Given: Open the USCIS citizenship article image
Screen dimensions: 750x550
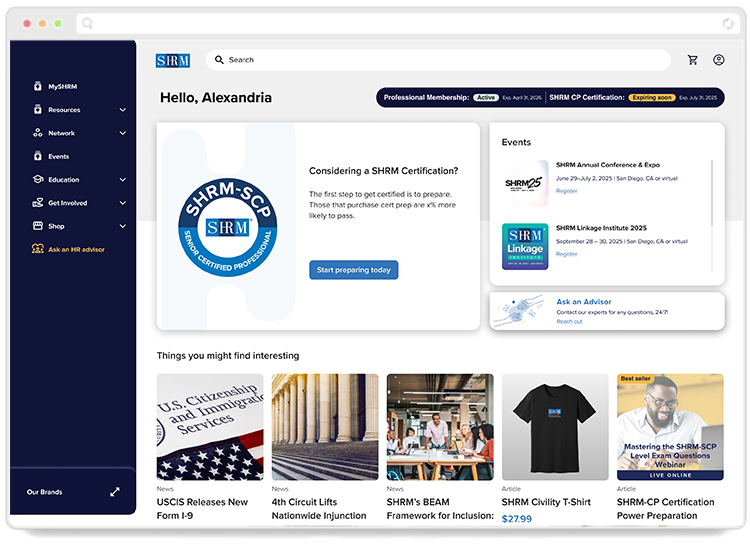Looking at the screenshot, I should (x=210, y=427).
